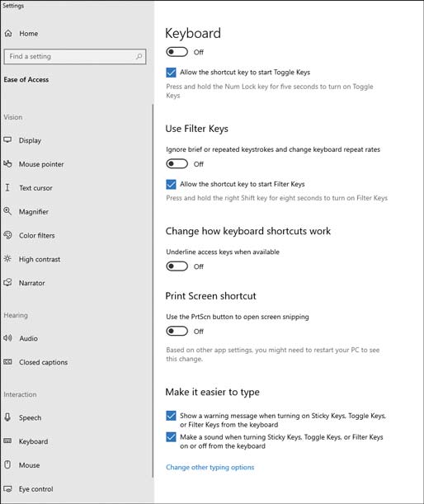424x504 pixels.
Task: Click the Home icon in the sidebar
Action: (x=8, y=33)
